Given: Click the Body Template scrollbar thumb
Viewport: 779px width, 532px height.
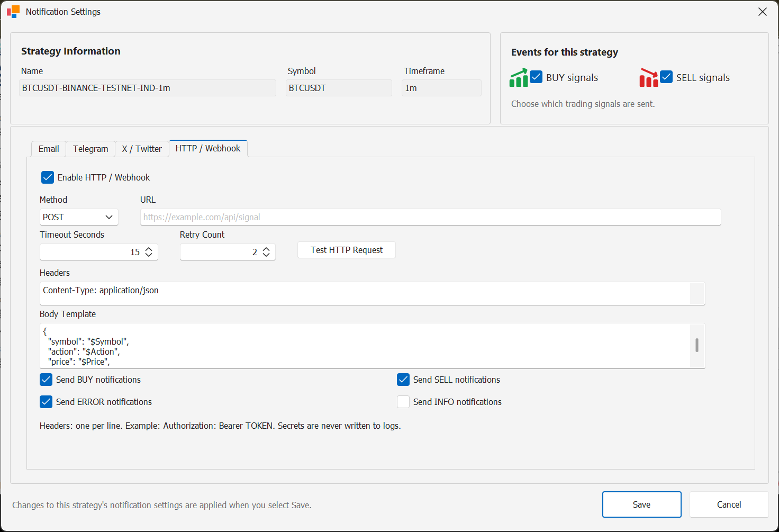Looking at the screenshot, I should (x=697, y=345).
